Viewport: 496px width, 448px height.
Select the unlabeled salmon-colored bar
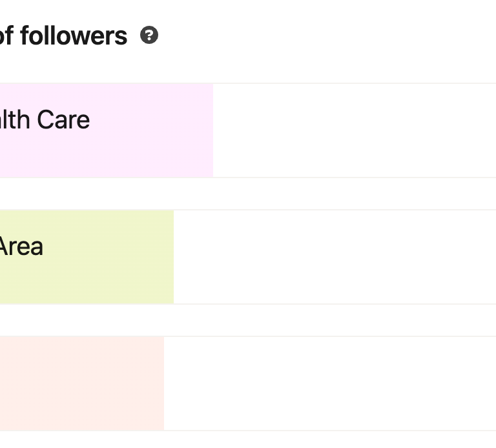coord(81,383)
